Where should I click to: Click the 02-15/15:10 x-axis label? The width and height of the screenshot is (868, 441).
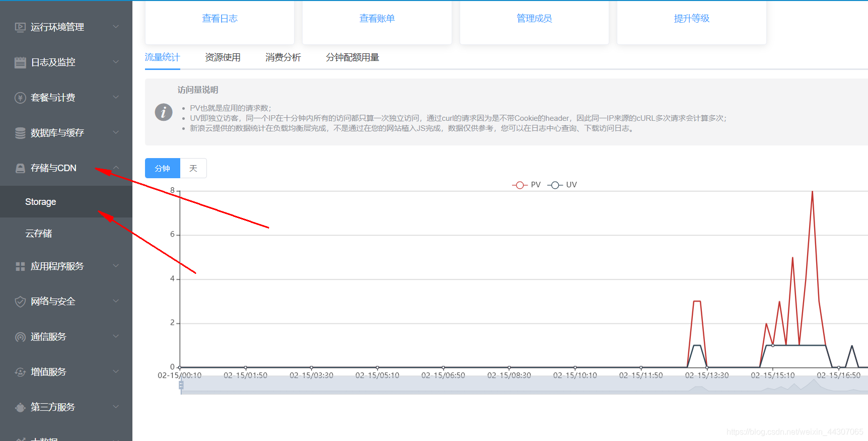coord(773,376)
